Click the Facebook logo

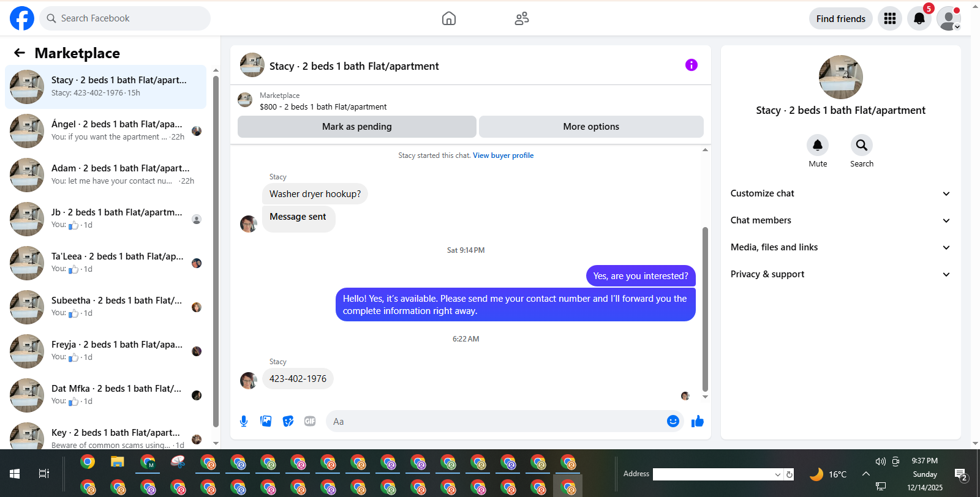point(22,18)
